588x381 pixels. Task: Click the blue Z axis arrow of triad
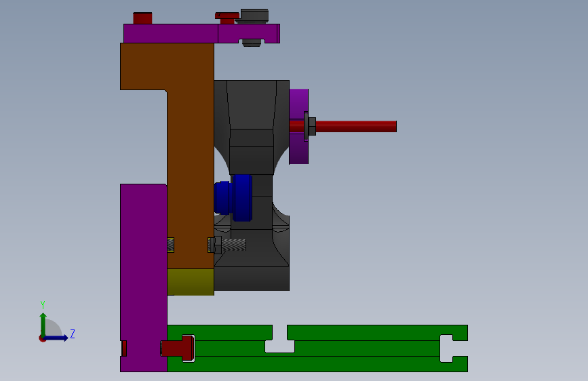tap(57, 338)
